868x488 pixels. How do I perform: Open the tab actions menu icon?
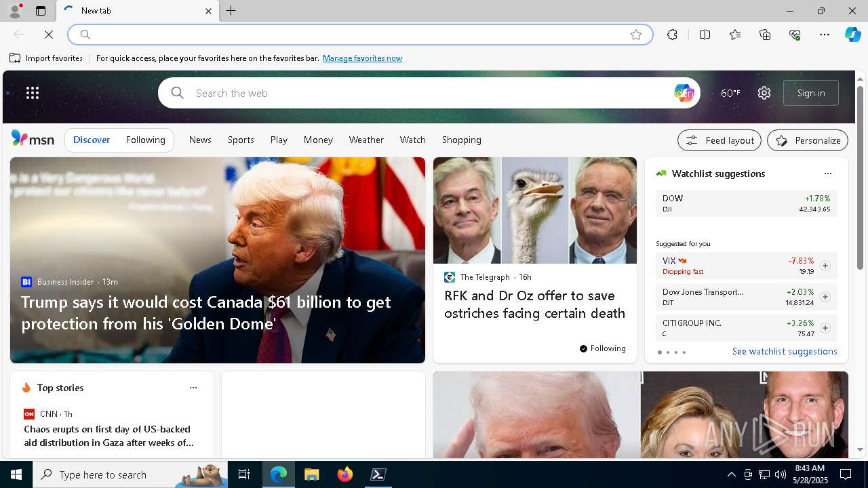pyautogui.click(x=41, y=11)
